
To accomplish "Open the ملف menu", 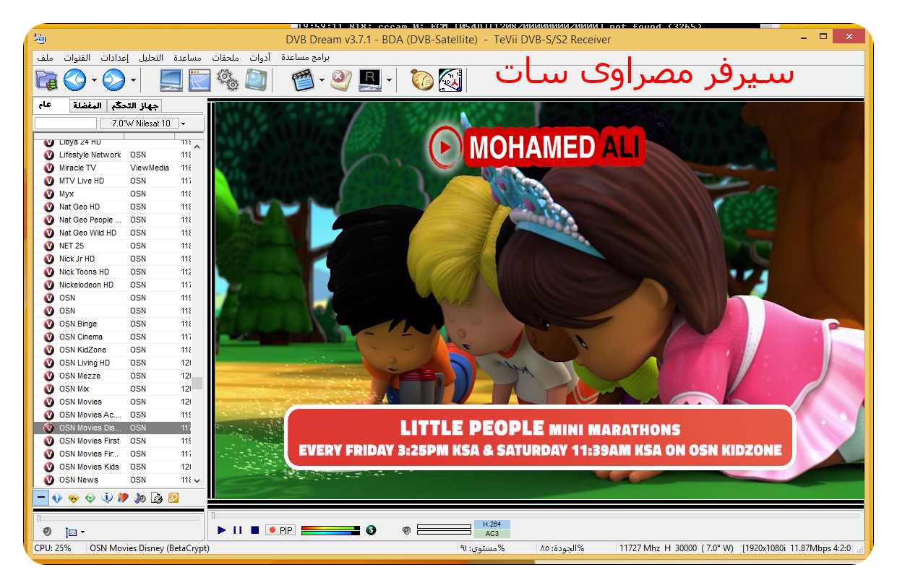I will pos(45,57).
